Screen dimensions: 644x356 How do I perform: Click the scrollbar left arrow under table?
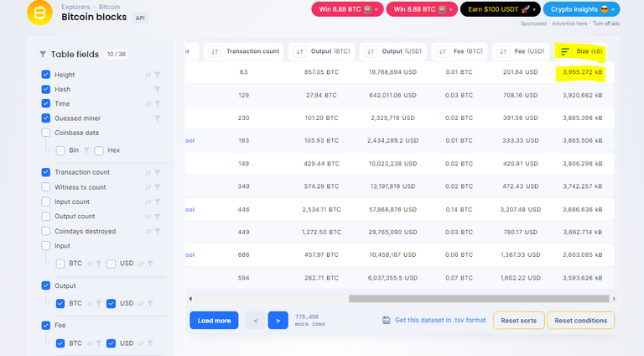(x=190, y=299)
